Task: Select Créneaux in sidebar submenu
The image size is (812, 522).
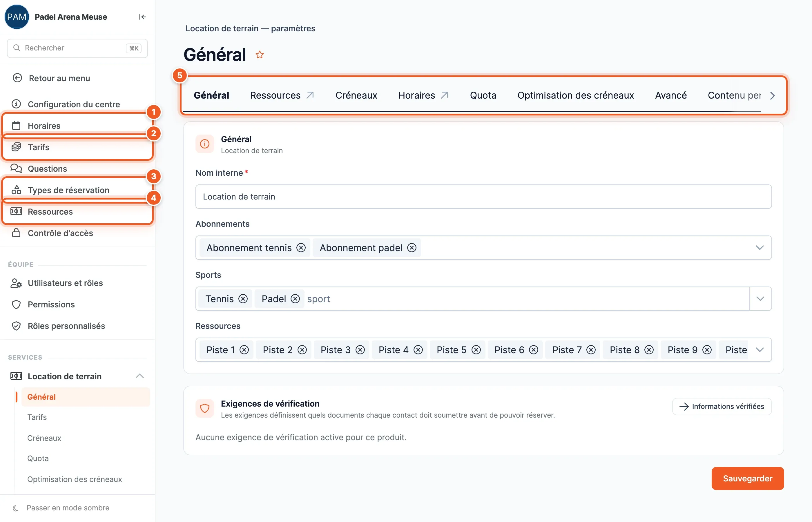Action: pos(44,438)
